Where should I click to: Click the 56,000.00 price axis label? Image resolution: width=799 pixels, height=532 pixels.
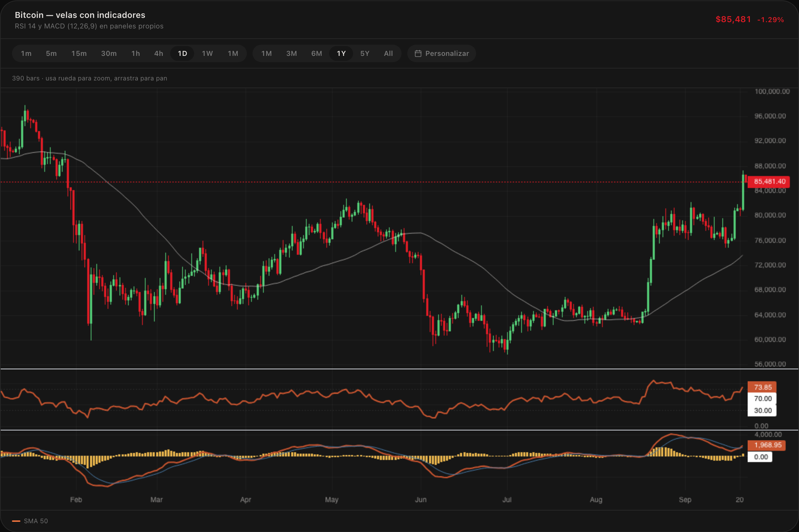coord(770,364)
